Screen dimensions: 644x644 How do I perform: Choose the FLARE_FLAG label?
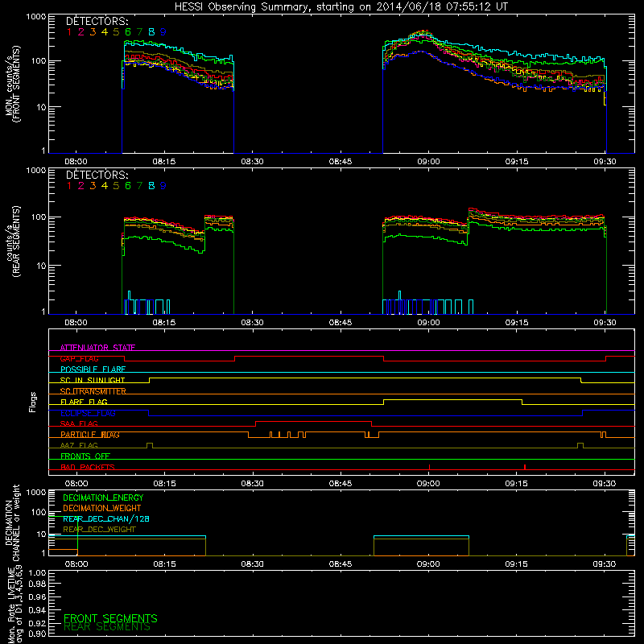[x=84, y=402]
